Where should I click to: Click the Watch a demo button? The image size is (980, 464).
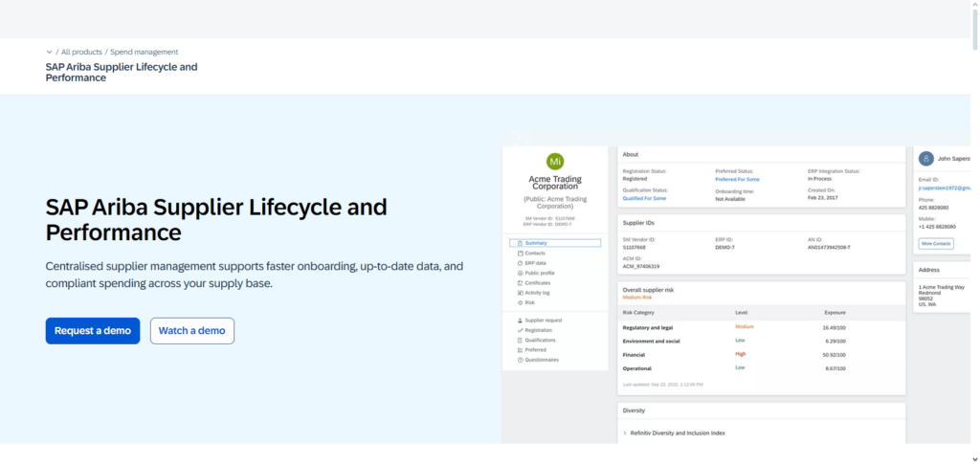(x=191, y=331)
